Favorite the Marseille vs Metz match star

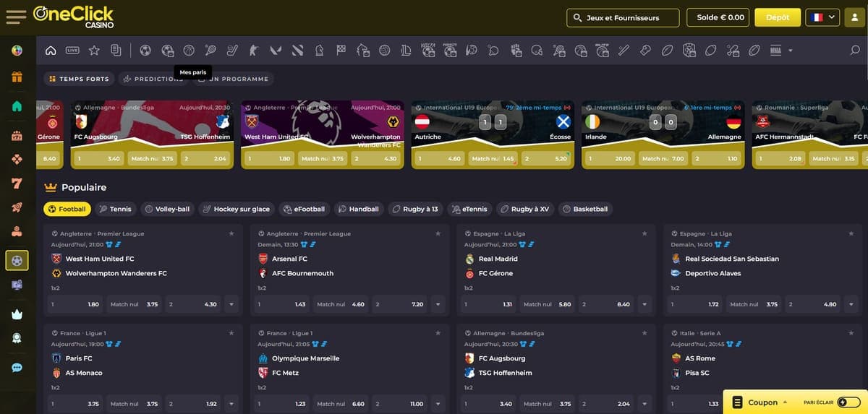[438, 333]
